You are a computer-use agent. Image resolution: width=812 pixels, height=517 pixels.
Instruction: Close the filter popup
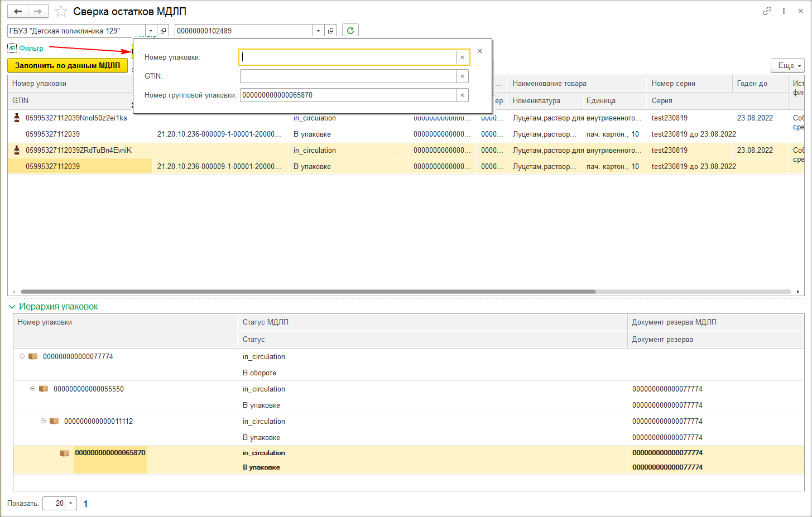click(x=479, y=51)
